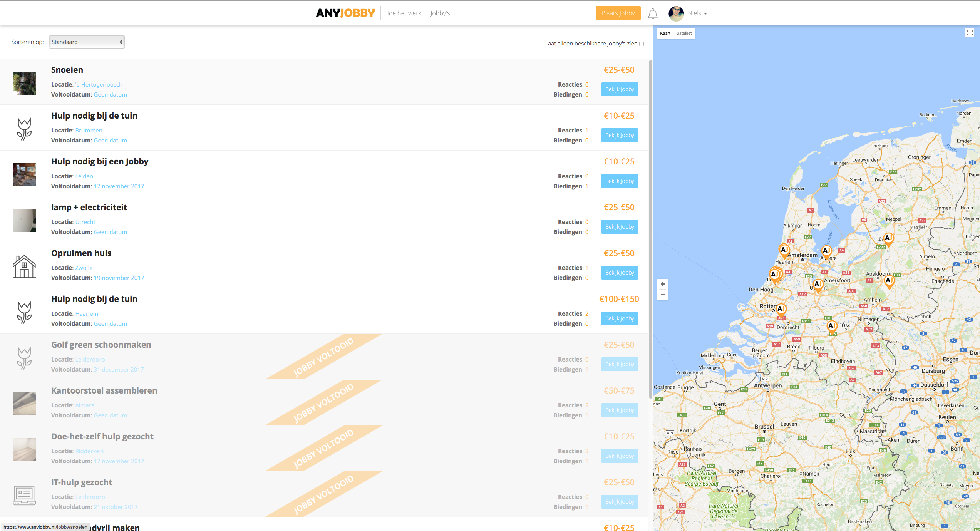Viewport: 980px width, 531px height.
Task: Click the 's-Hertogenbosch location link
Action: pos(99,85)
